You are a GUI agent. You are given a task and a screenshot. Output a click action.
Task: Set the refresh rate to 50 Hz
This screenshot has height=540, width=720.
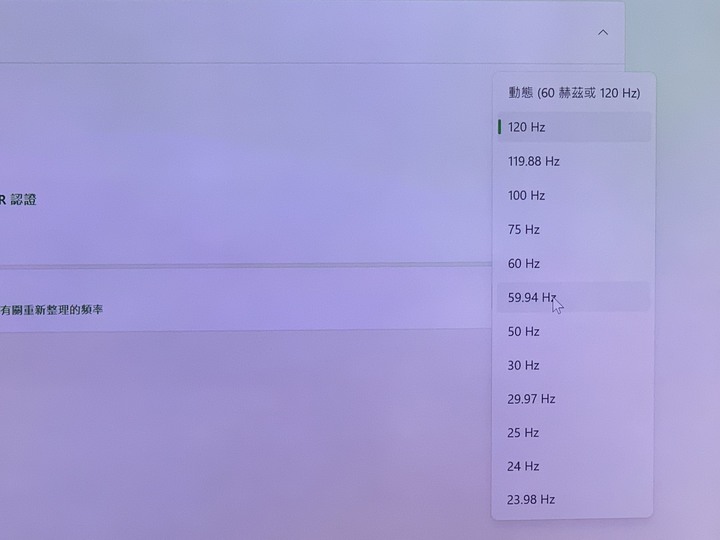[574, 331]
